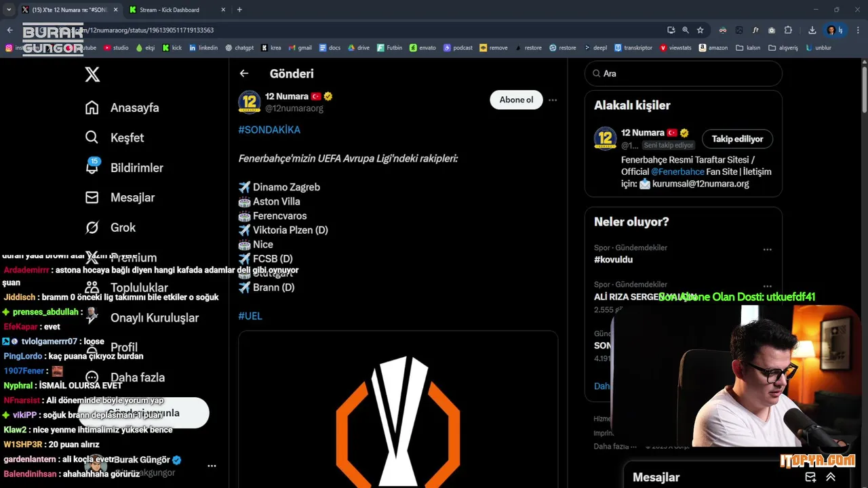The width and height of the screenshot is (868, 488).
Task: Open Daha fazla menu in sidebar
Action: pos(125,378)
